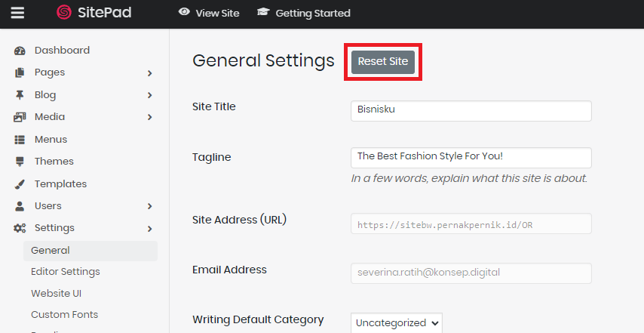Click the eye icon beside View Site
Viewport: 644px width, 333px height.
tap(184, 13)
